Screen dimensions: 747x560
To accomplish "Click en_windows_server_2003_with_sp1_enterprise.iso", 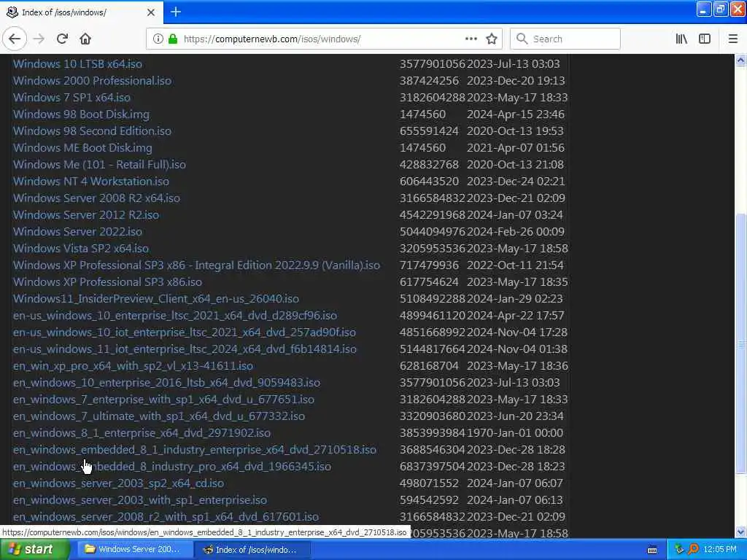I will click(x=139, y=499).
